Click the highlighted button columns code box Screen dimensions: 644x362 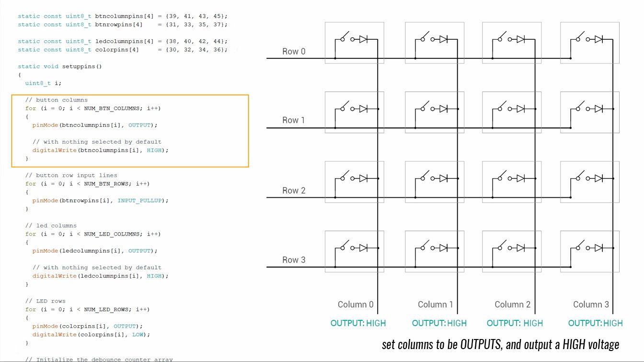pyautogui.click(x=130, y=131)
